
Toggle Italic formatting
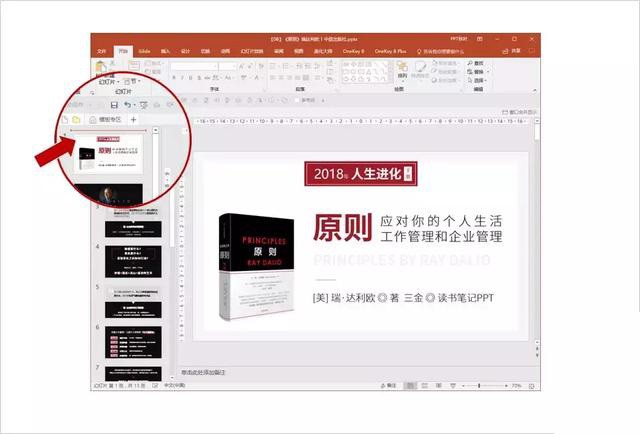(x=182, y=78)
